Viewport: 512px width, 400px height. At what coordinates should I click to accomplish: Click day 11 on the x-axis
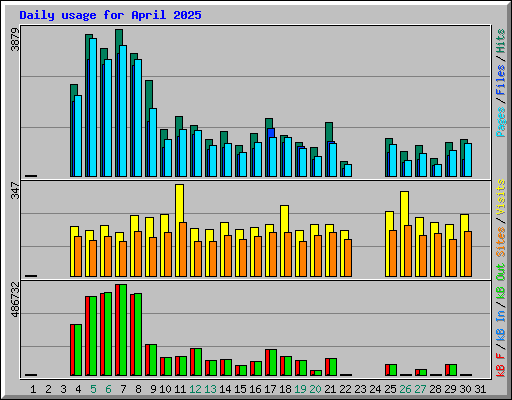pyautogui.click(x=180, y=389)
